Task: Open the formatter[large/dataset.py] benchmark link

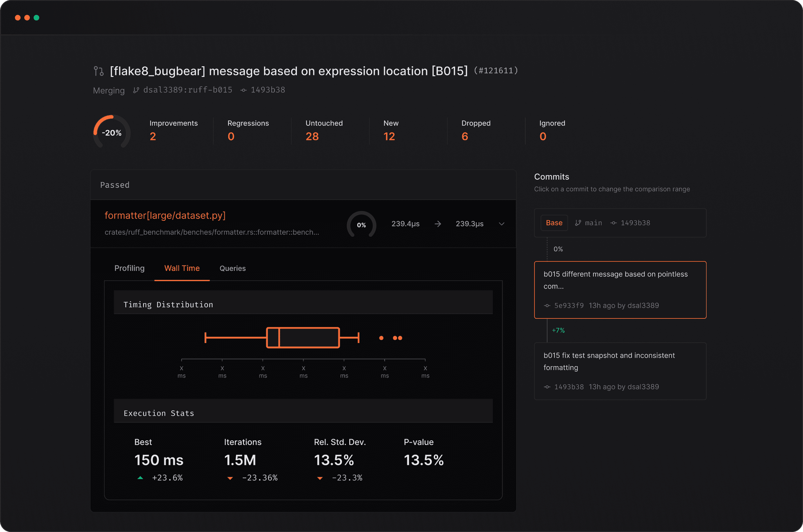Action: 165,215
